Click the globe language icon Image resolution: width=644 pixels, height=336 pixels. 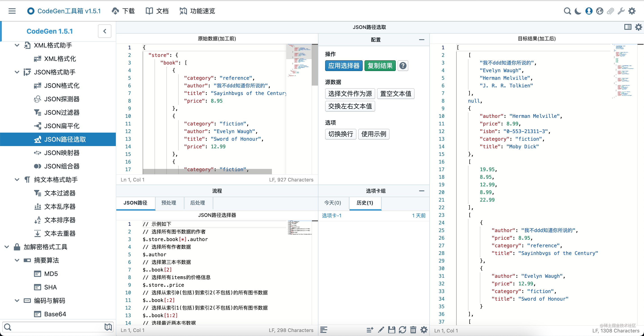pos(600,11)
